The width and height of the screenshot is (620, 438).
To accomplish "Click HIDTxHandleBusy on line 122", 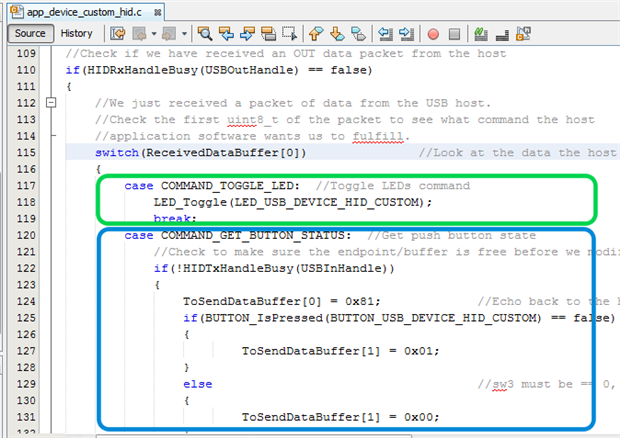I will [238, 268].
